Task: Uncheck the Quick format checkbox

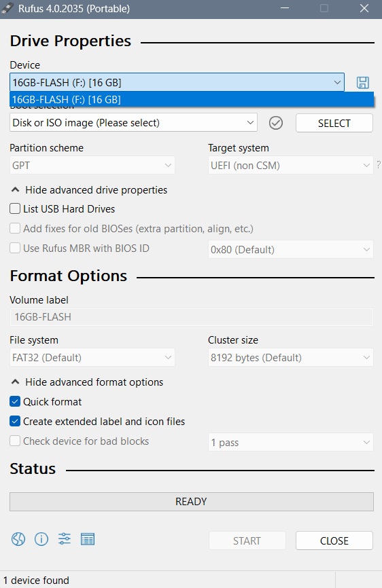Action: pos(15,402)
